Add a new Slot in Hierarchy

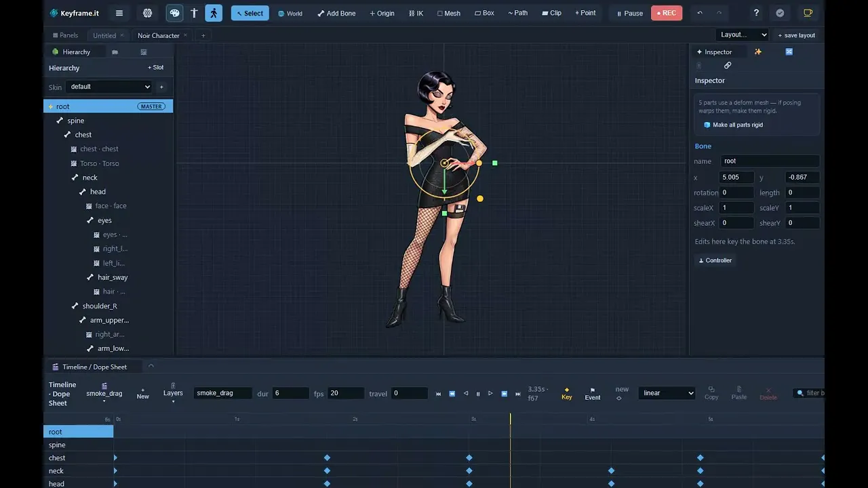[x=156, y=68]
